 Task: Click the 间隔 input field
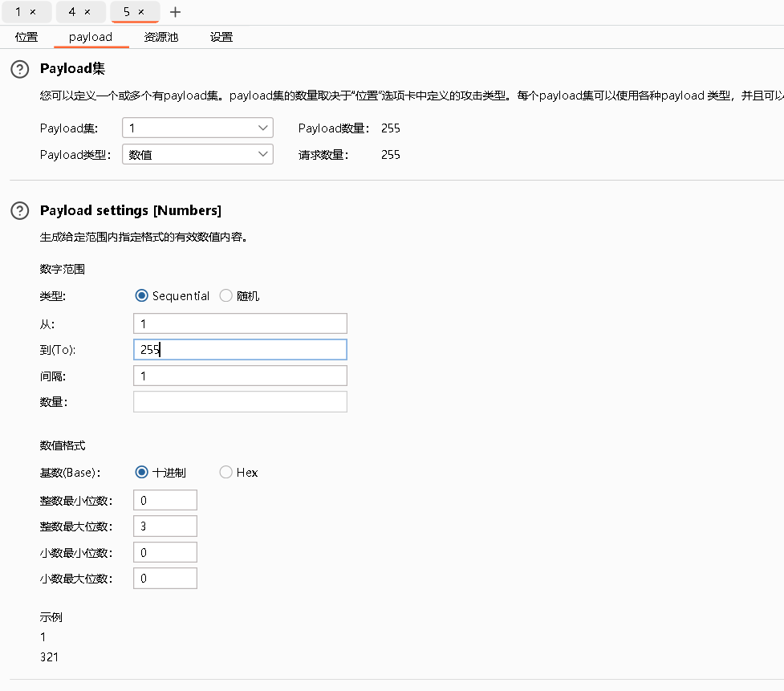pos(240,376)
